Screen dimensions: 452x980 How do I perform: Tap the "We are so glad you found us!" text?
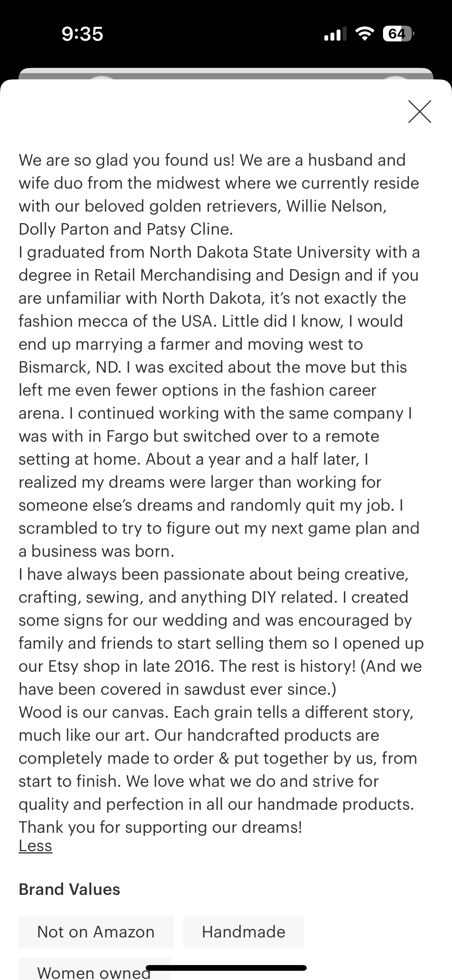127,160
